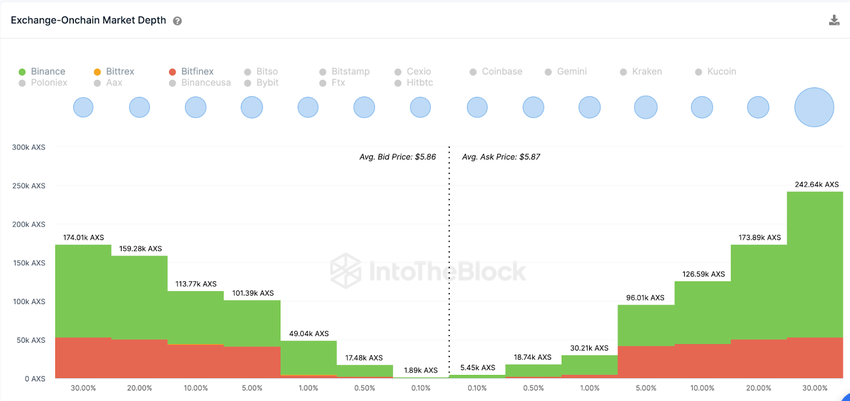850x401 pixels.
Task: Click the red Bitfinex segment under 159.28k AXS
Action: (139, 358)
